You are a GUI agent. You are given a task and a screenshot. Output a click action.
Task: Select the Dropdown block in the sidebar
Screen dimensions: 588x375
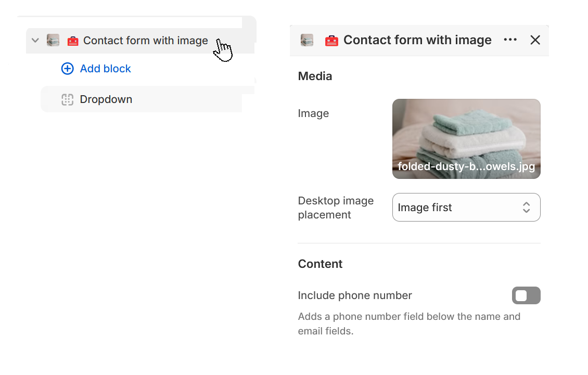[x=106, y=99]
